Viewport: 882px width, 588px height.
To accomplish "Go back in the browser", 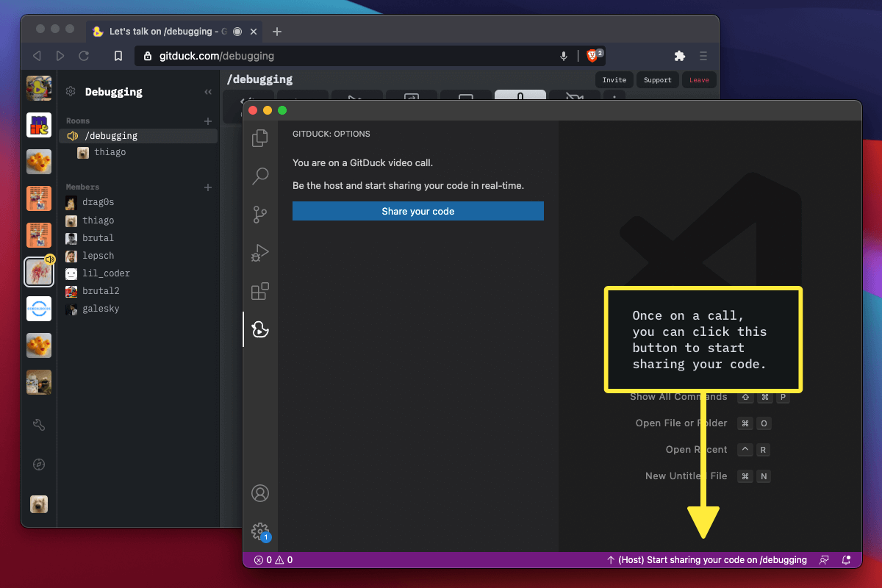I will pyautogui.click(x=37, y=56).
